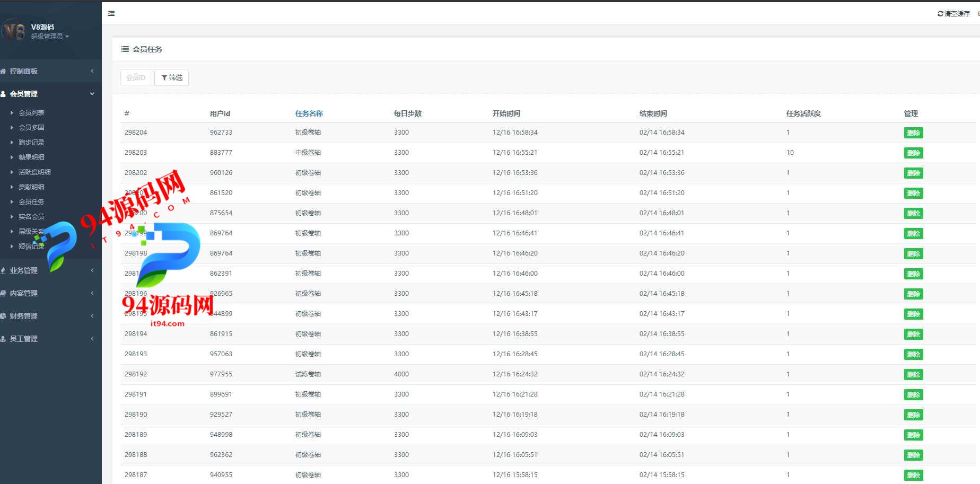The width and height of the screenshot is (980, 484).
Task: Delete task row 298189
Action: click(x=913, y=435)
